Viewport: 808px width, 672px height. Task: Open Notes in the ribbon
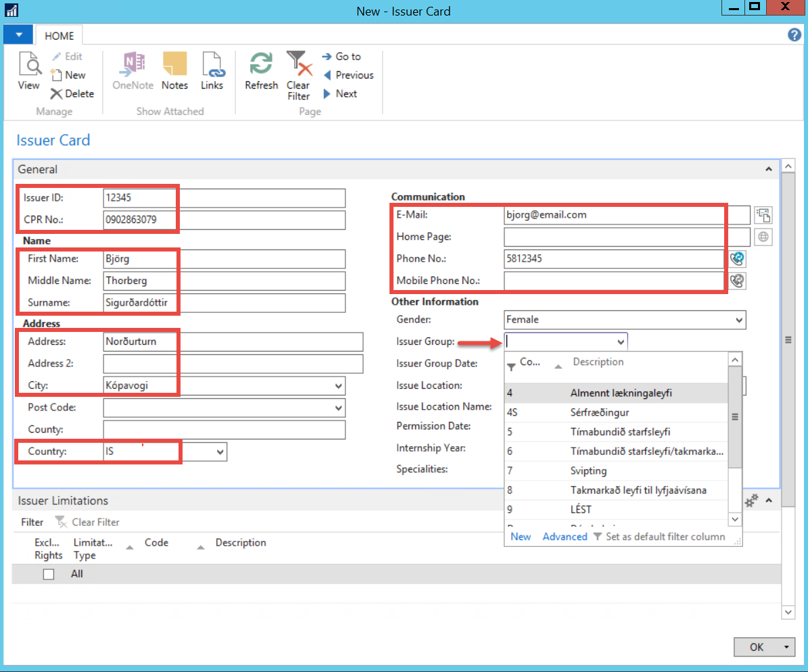[174, 71]
